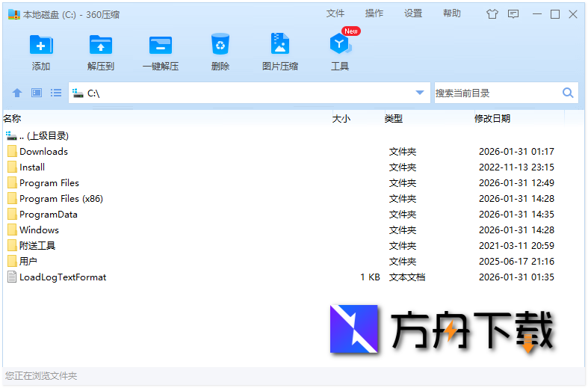Click the Install folder name

[32, 167]
